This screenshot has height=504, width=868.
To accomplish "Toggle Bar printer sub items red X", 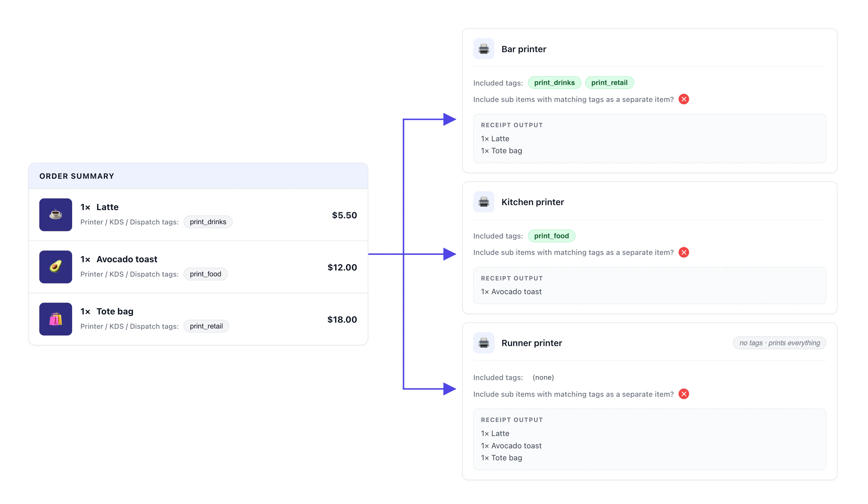I will pyautogui.click(x=684, y=99).
